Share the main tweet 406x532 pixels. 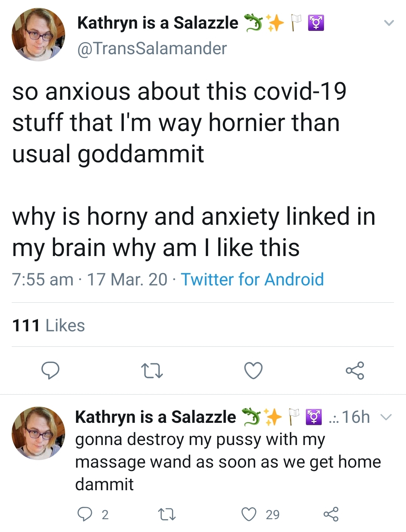click(355, 370)
